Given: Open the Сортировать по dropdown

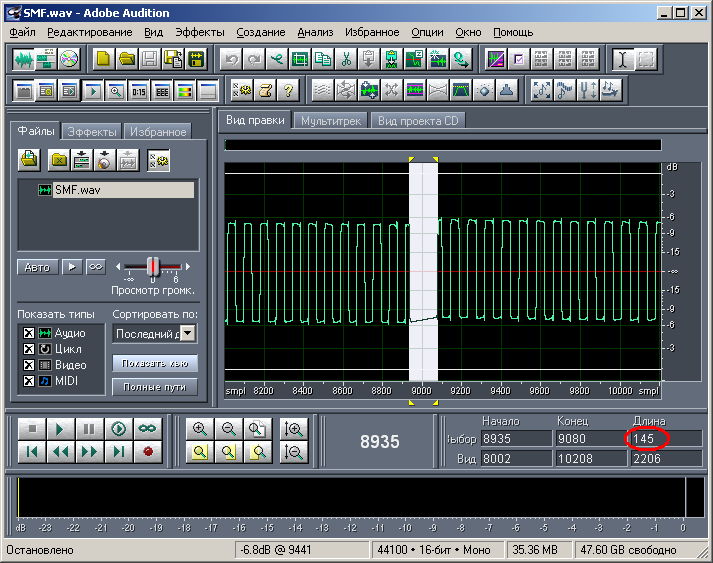Looking at the screenshot, I should (x=188, y=333).
